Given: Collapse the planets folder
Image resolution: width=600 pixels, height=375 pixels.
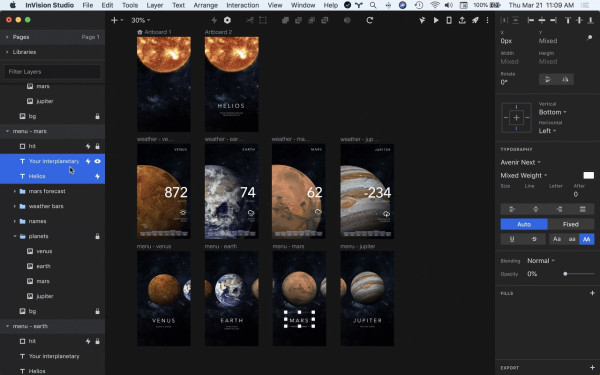Looking at the screenshot, I should pos(15,236).
